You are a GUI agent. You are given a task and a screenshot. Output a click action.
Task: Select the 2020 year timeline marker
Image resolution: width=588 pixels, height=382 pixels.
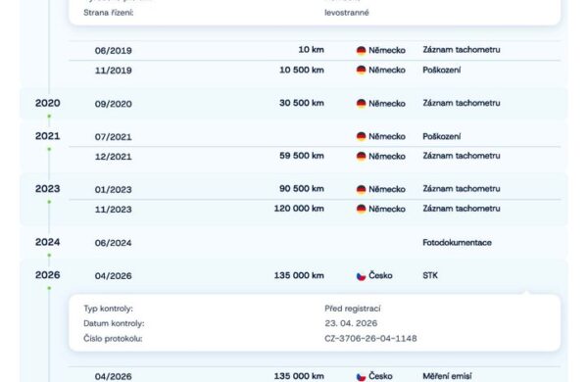click(x=48, y=103)
